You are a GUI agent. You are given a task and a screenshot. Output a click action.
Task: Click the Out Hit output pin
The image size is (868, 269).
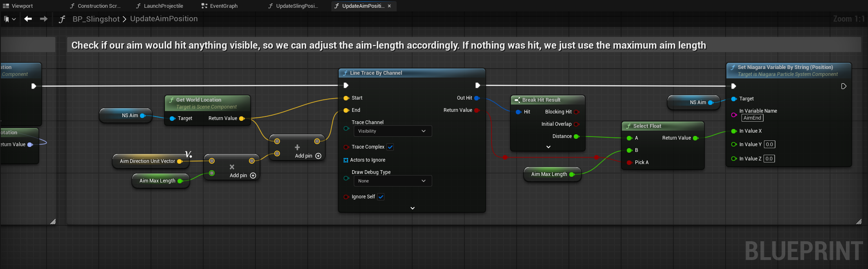pos(477,98)
